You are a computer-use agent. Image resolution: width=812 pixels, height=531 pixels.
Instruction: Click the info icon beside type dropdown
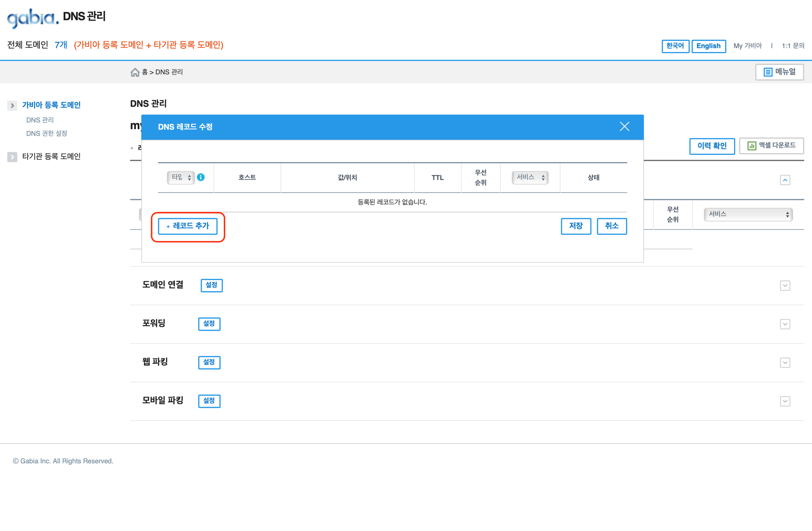coord(201,177)
